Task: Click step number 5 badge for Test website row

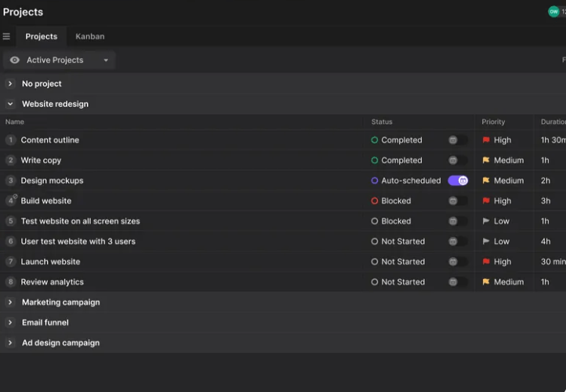Action: click(x=10, y=221)
